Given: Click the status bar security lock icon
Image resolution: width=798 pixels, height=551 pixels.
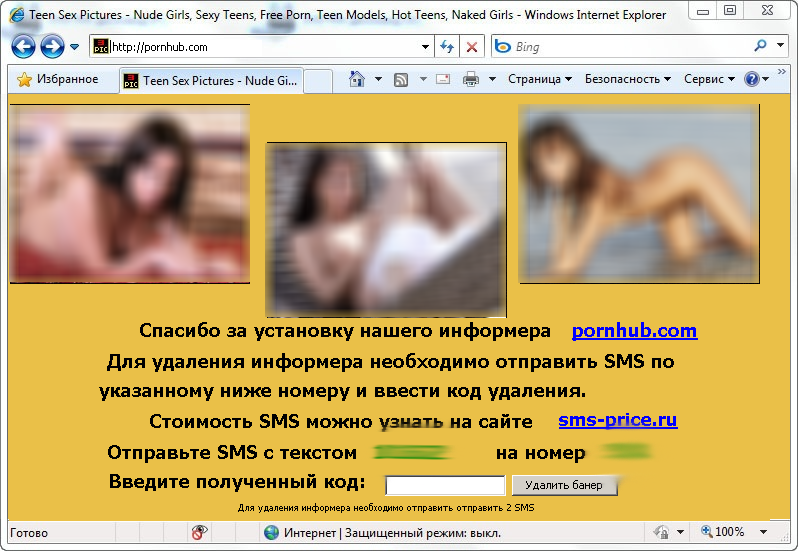Looking at the screenshot, I should coord(662,533).
